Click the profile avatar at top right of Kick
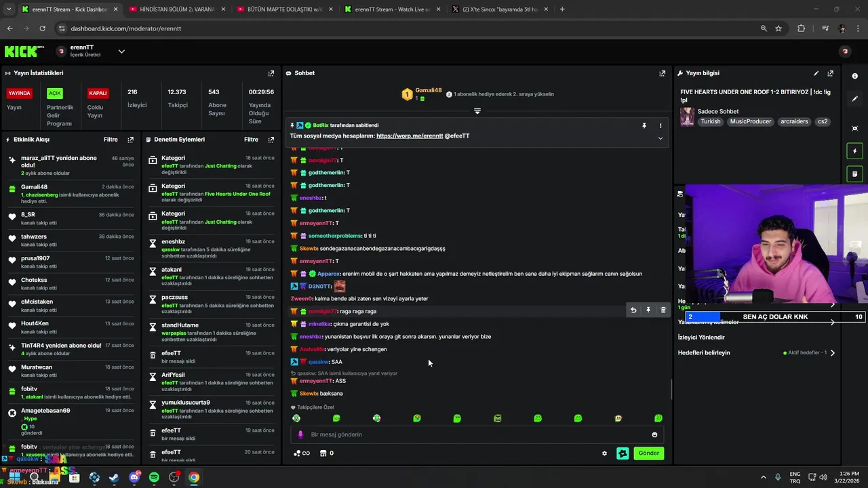This screenshot has height=488, width=868. coord(845,52)
